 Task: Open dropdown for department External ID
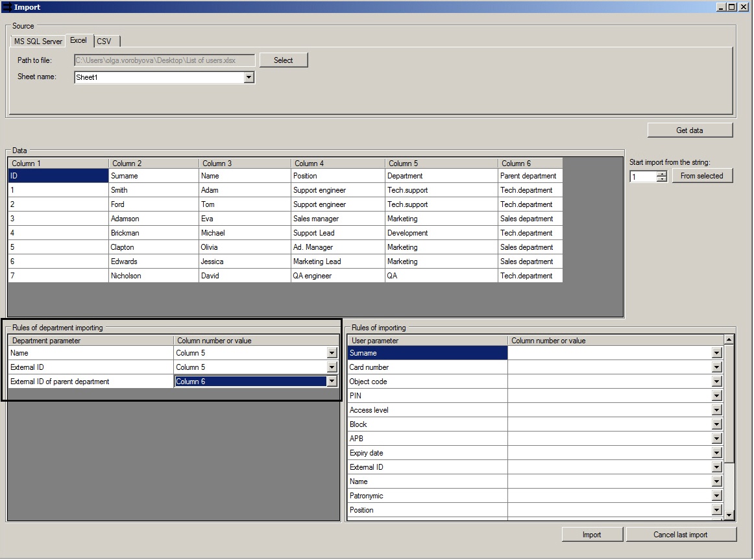(332, 367)
